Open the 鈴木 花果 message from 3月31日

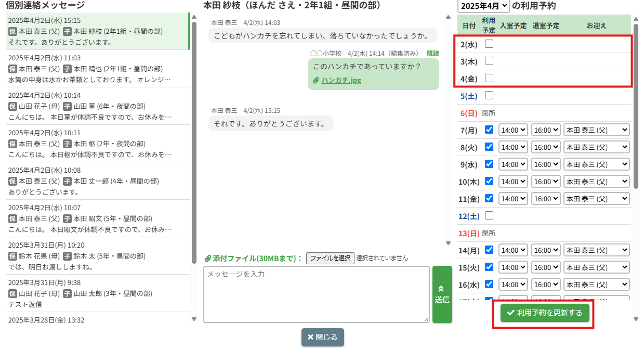[x=97, y=256]
